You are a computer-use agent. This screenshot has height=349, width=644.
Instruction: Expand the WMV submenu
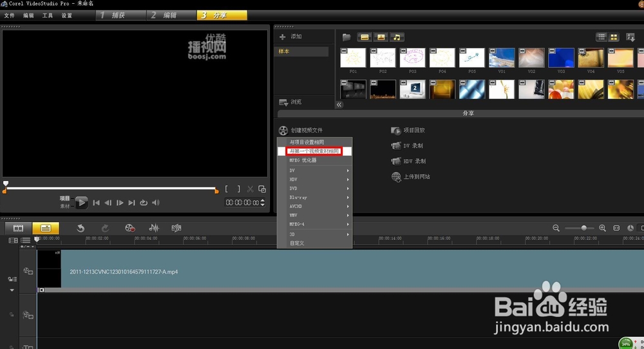coord(315,215)
